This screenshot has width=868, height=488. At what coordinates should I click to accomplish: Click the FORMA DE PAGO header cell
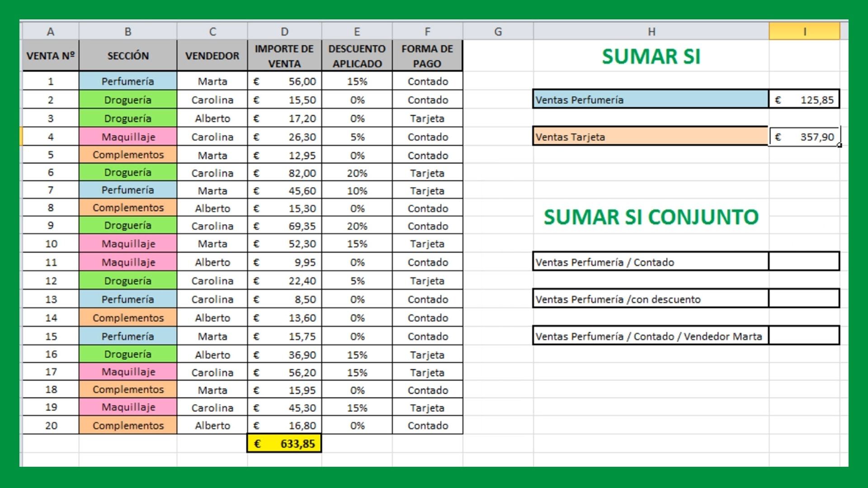427,56
